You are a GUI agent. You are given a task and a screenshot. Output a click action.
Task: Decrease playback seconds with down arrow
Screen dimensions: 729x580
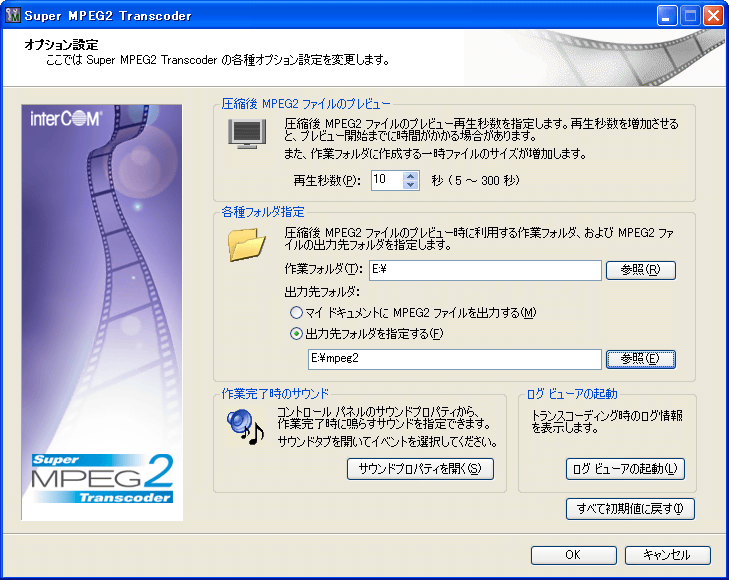pyautogui.click(x=410, y=185)
